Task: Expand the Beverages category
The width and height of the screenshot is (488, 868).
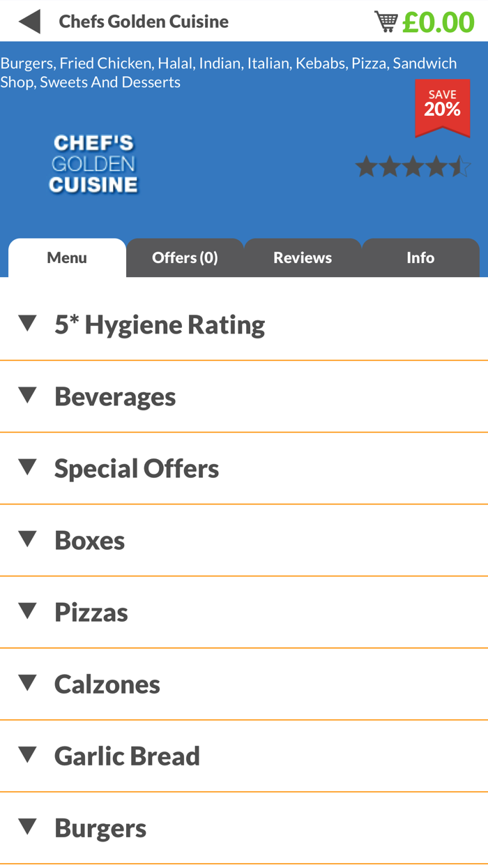Action: [x=115, y=396]
